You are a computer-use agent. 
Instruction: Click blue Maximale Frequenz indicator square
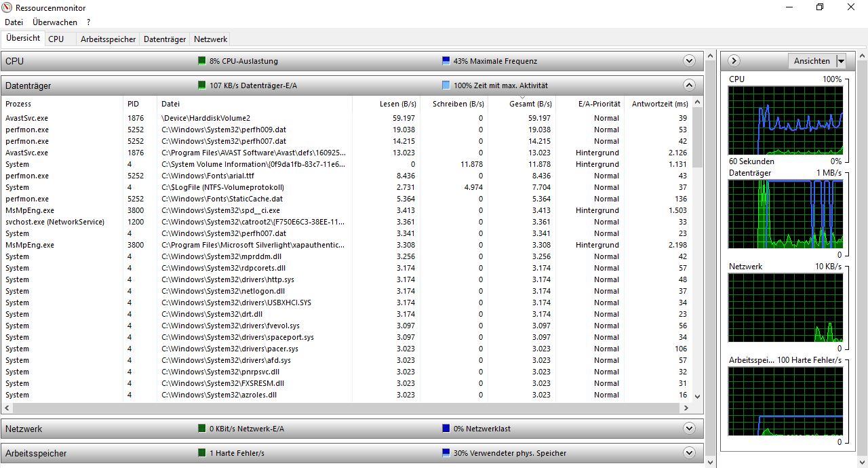[446, 61]
